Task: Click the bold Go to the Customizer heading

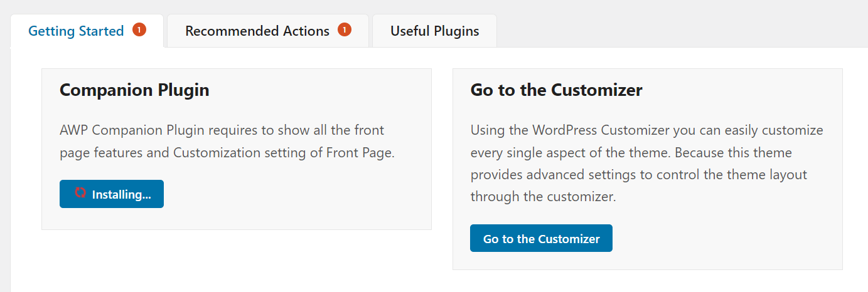Action: point(556,90)
